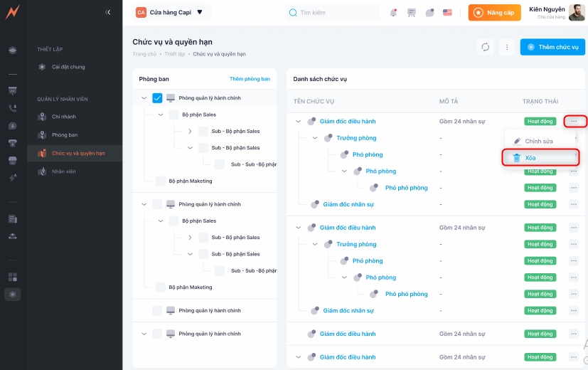The image size is (588, 370).
Task: Choose Chỉnh sửa in the context menu
Action: tap(538, 141)
